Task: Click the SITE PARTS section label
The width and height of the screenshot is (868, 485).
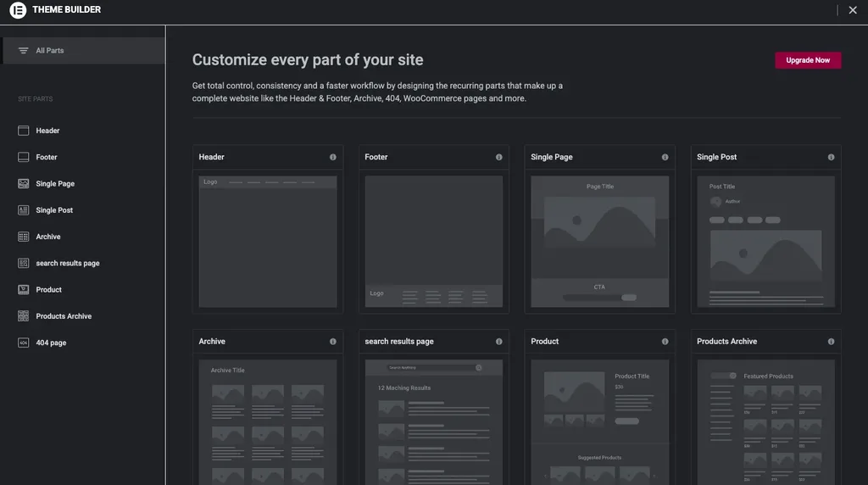Action: (x=36, y=99)
